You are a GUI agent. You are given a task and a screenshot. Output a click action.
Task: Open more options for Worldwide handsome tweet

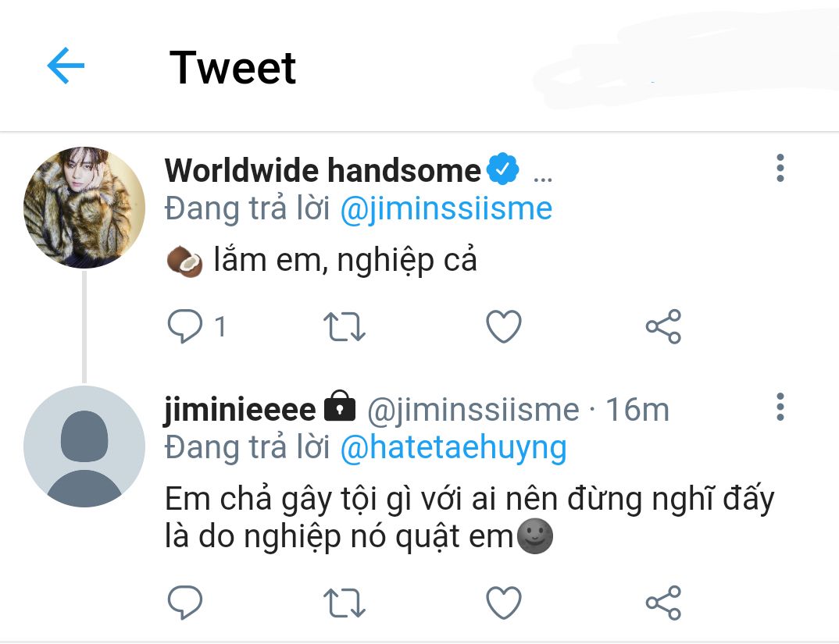point(780,169)
